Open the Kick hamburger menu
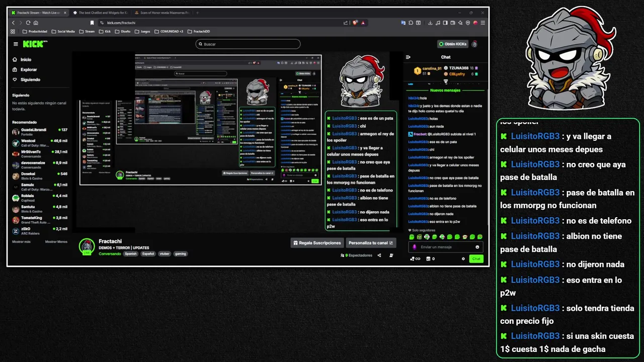This screenshot has width=644, height=362. pyautogui.click(x=16, y=44)
